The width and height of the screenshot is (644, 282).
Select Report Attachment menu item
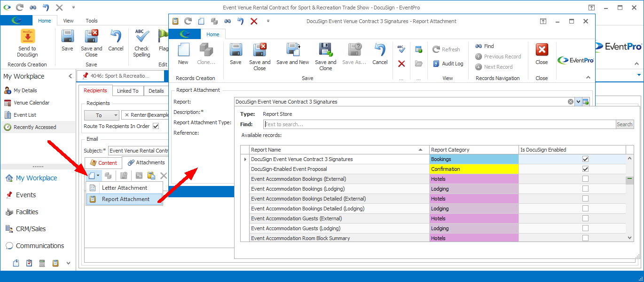point(125,199)
